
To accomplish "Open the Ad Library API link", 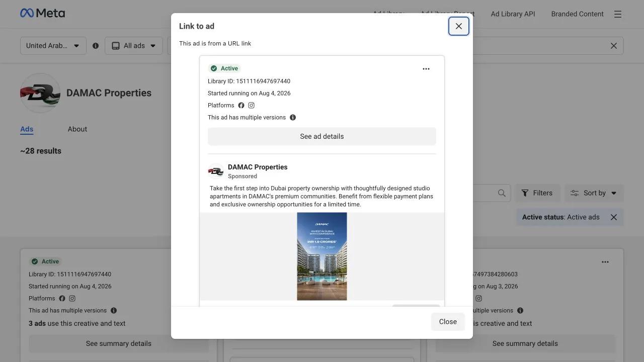I will point(513,14).
